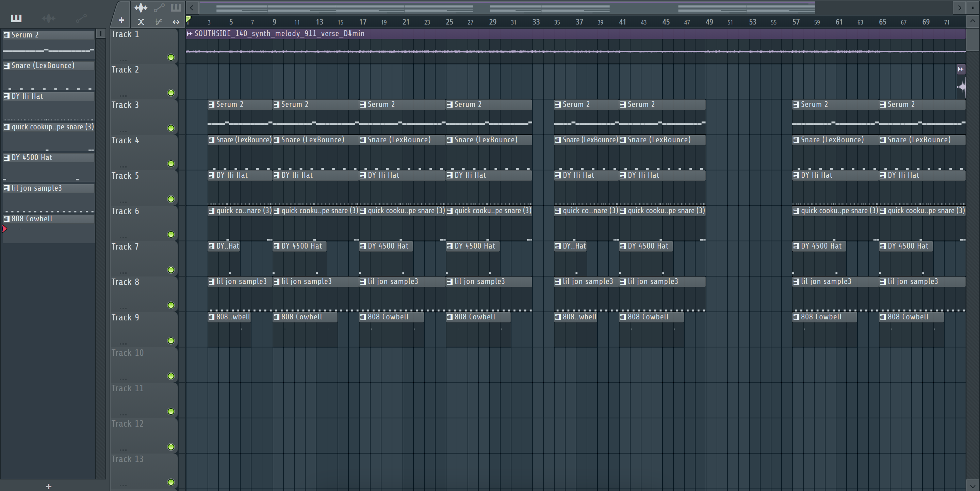Show audio clips in the picker panel

coord(49,18)
